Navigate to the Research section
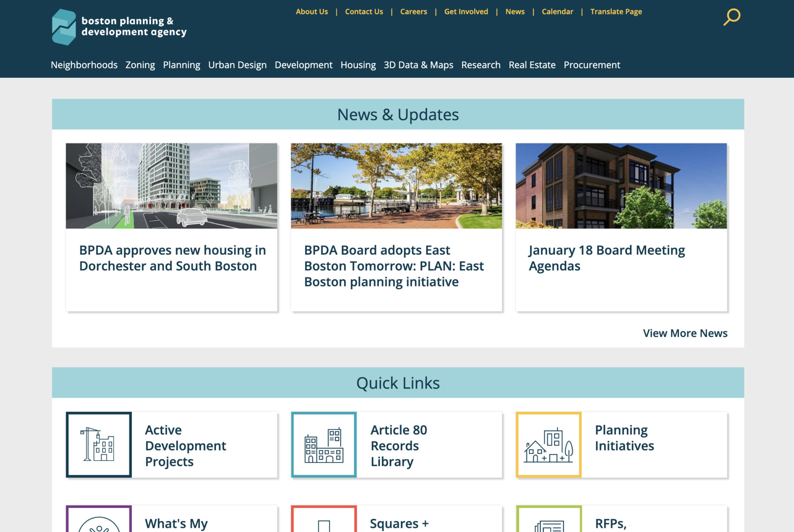The width and height of the screenshot is (794, 532). coord(481,65)
